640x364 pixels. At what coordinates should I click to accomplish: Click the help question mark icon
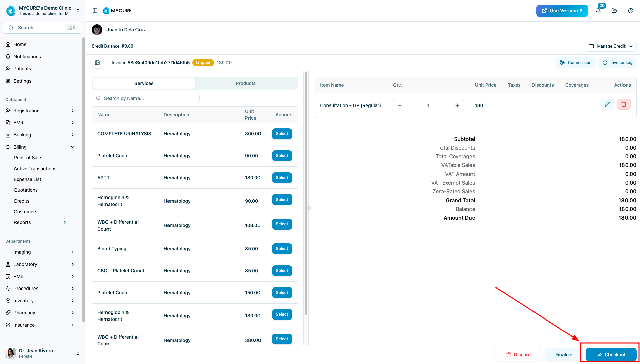point(631,11)
